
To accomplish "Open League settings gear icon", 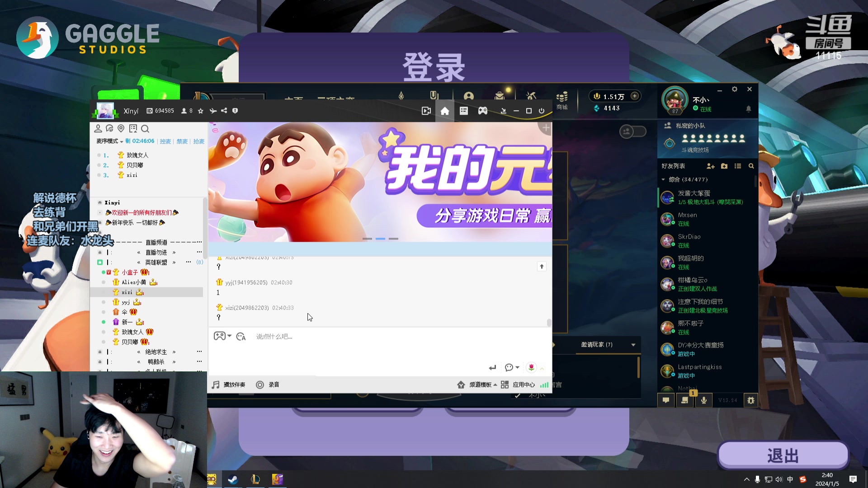I will [735, 89].
